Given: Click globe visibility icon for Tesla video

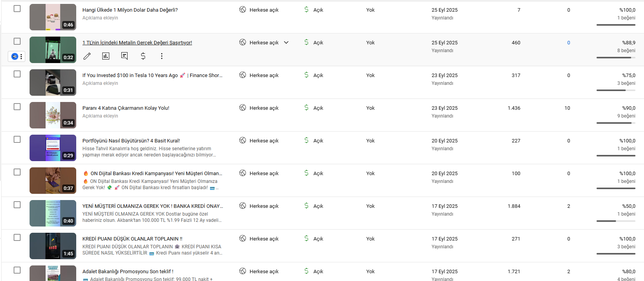Looking at the screenshot, I should pyautogui.click(x=243, y=75).
